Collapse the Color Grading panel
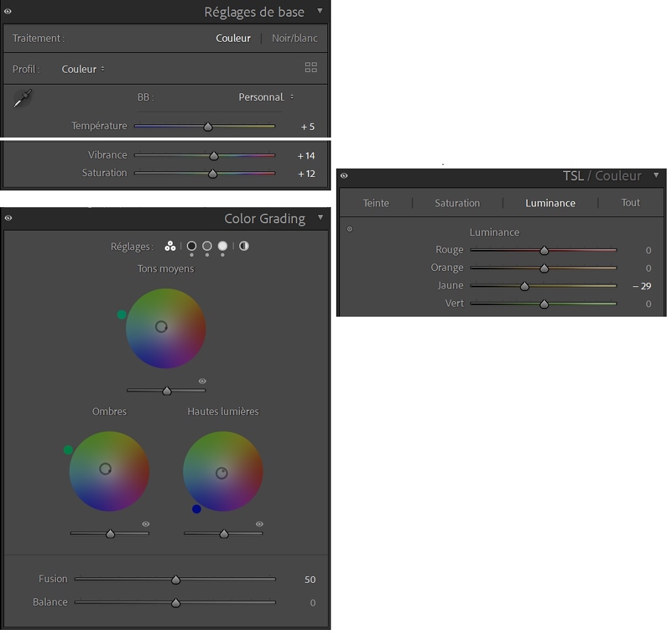This screenshot has height=640, width=672. tap(320, 217)
